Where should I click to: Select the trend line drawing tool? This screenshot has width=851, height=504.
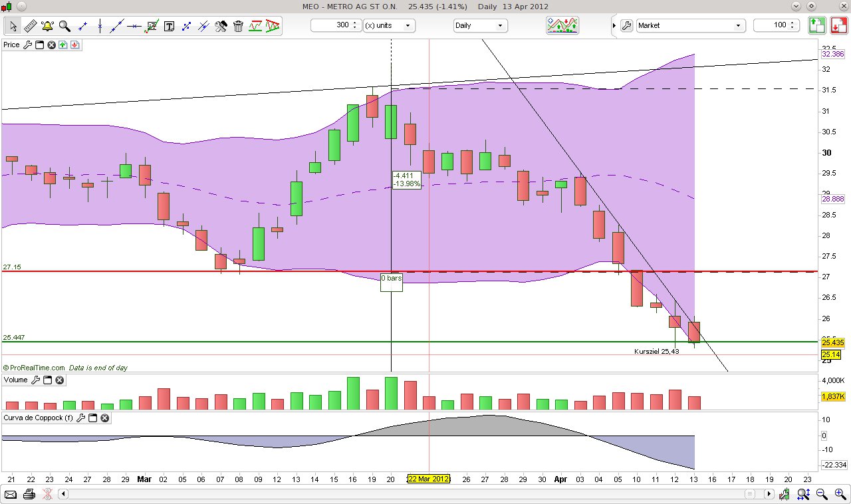point(116,25)
